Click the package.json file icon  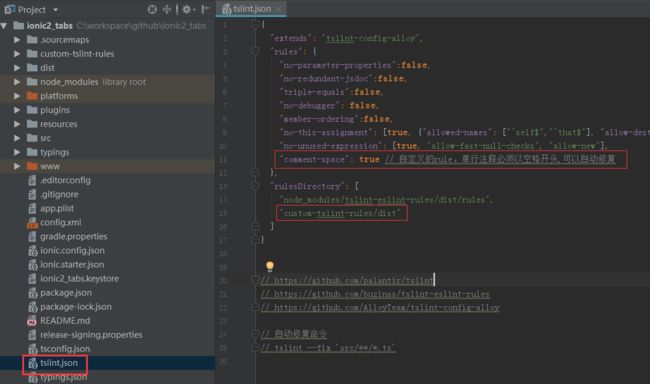[32, 293]
